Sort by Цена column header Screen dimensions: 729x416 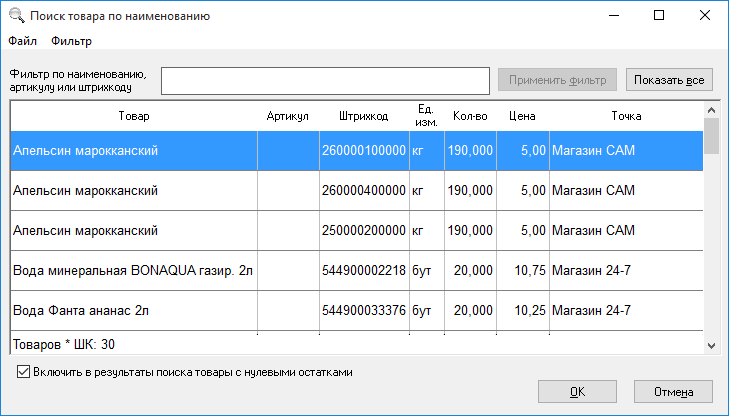(x=522, y=116)
